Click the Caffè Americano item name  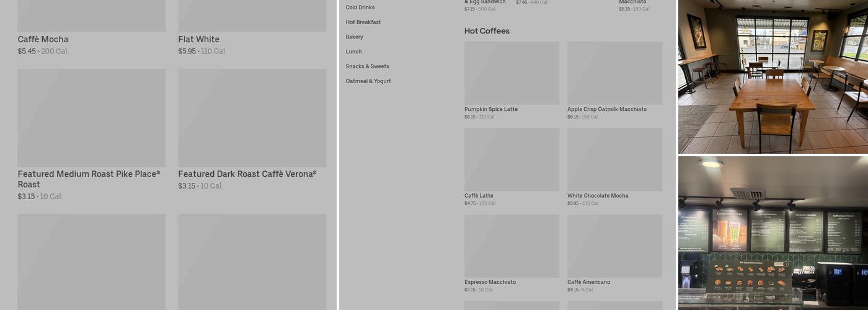click(x=588, y=282)
